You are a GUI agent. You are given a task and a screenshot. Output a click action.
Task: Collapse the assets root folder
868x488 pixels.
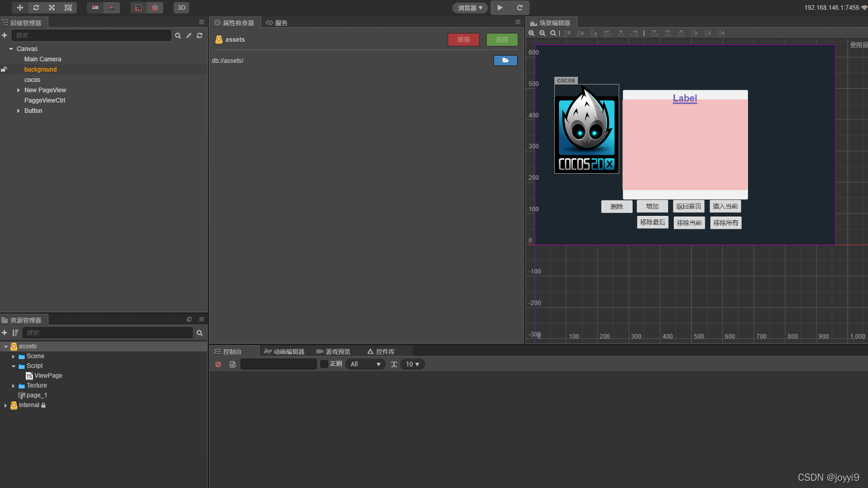[x=6, y=347]
